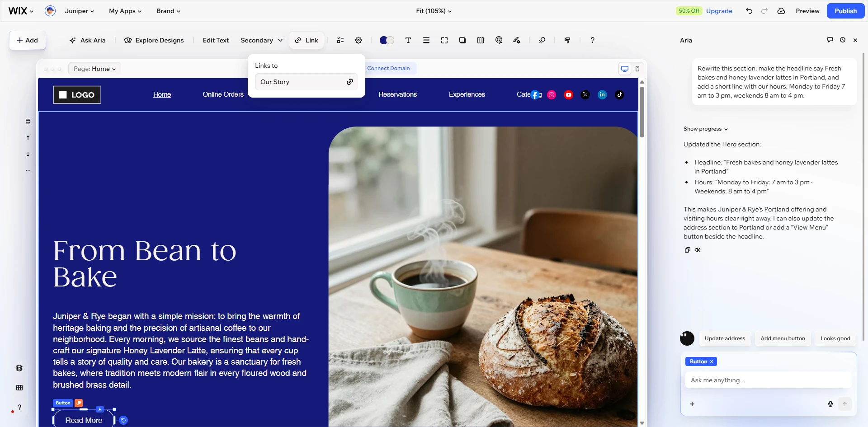Image resolution: width=868 pixels, height=427 pixels.
Task: Click the paint roller copy design icon
Action: point(567,40)
